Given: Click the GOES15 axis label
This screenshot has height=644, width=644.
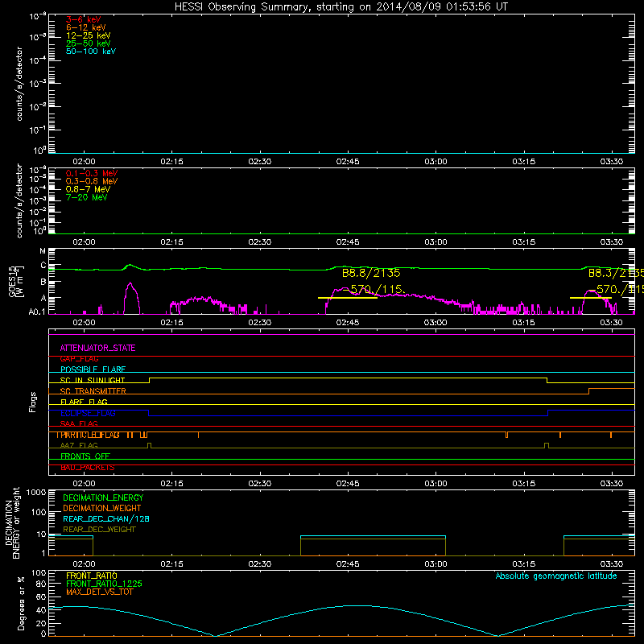Looking at the screenshot, I should 15,282.
